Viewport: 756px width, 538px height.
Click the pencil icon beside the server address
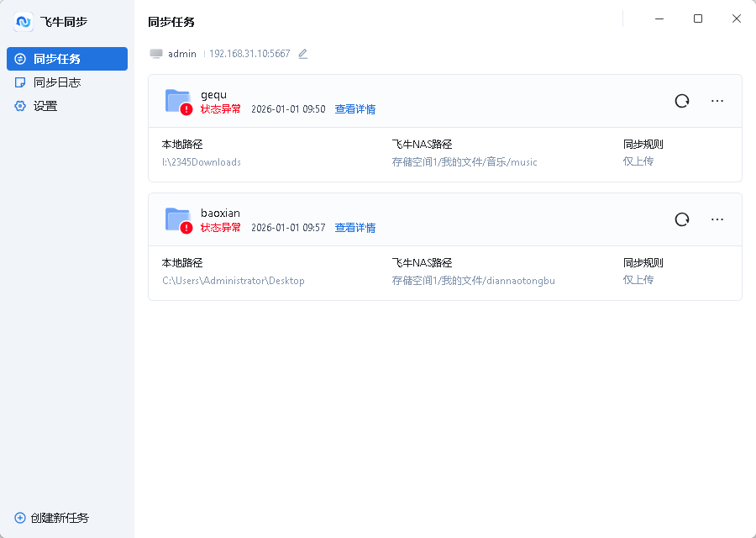pyautogui.click(x=302, y=53)
